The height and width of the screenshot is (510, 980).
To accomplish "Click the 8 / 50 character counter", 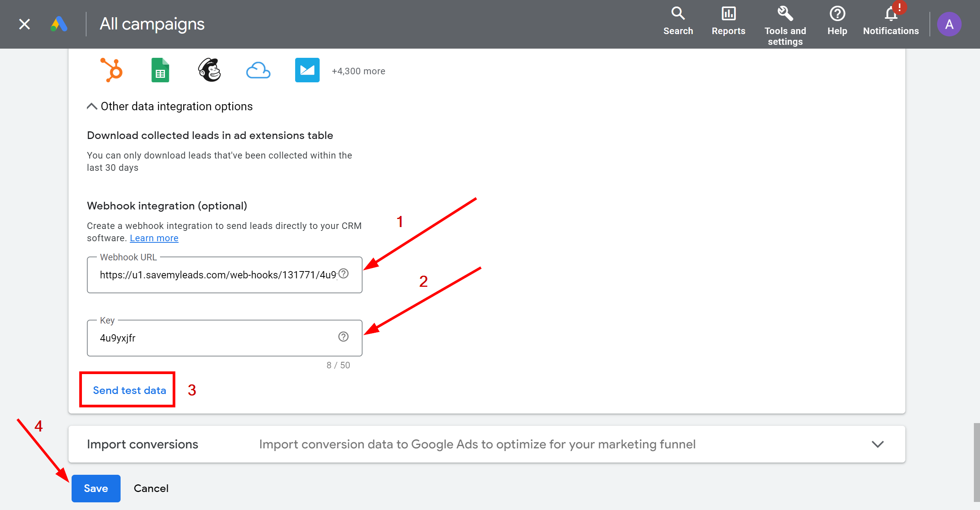I will (338, 365).
